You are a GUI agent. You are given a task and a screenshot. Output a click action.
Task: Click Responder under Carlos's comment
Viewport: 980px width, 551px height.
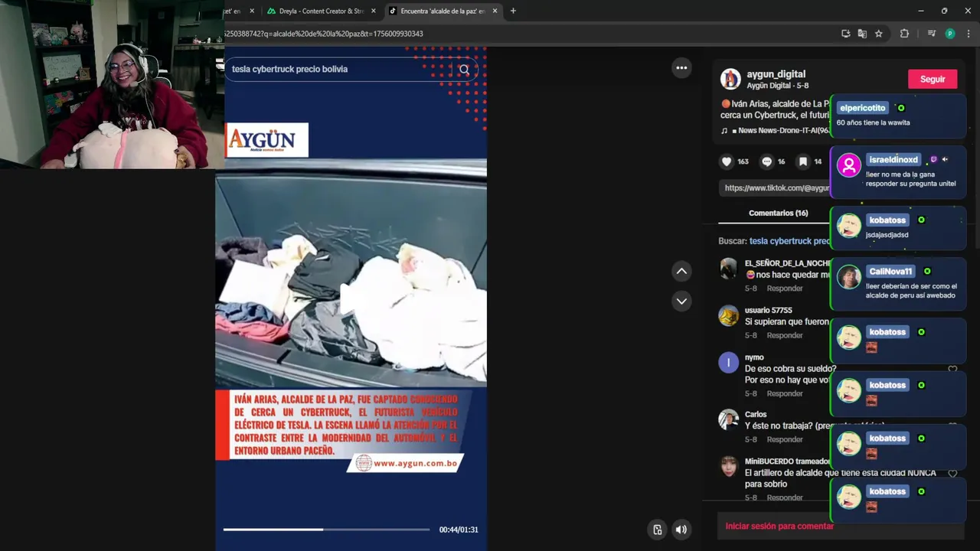click(785, 439)
